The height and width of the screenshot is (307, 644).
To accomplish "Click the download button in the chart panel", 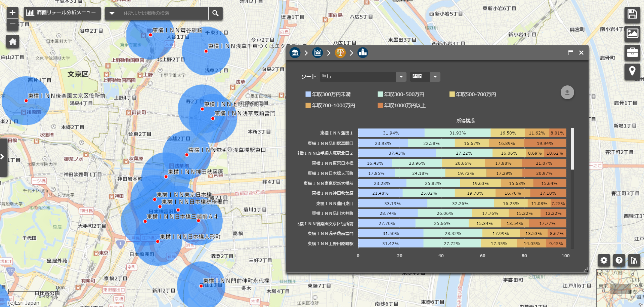I will [567, 92].
